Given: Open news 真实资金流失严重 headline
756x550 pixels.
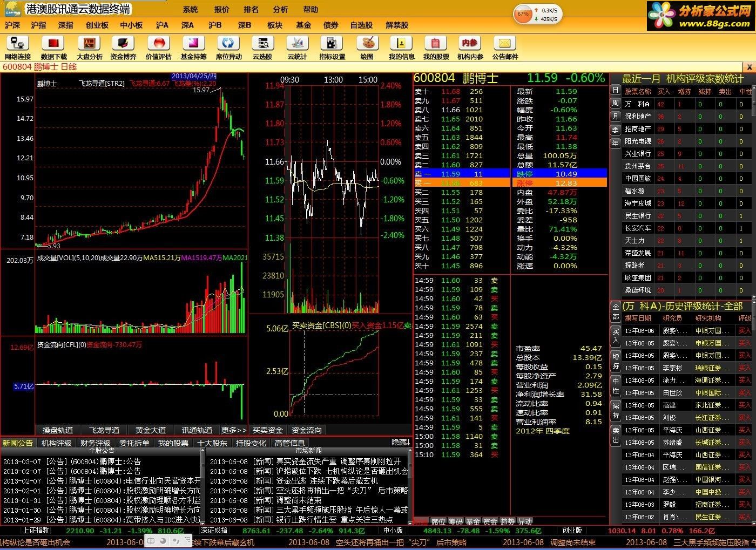Looking at the screenshot, I should pos(305,461).
